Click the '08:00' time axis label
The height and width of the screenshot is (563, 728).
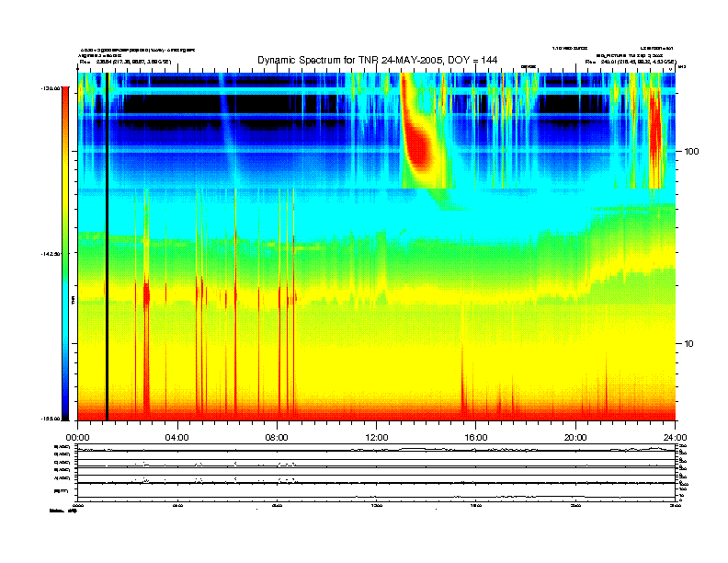pyautogui.click(x=277, y=438)
